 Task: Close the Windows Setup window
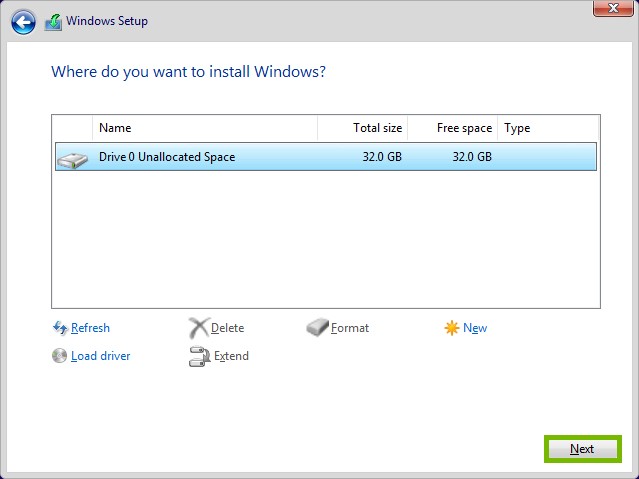pos(613,8)
